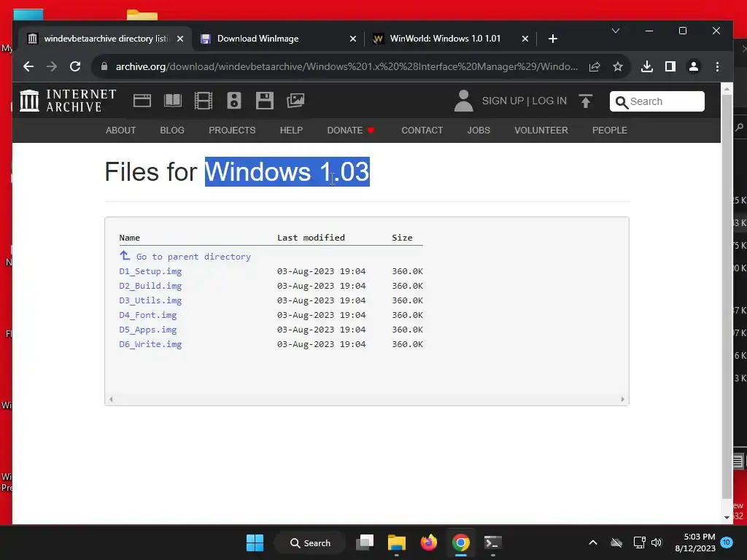
Task: Click the page vertical scrollbar down arrow
Action: pyautogui.click(x=727, y=518)
